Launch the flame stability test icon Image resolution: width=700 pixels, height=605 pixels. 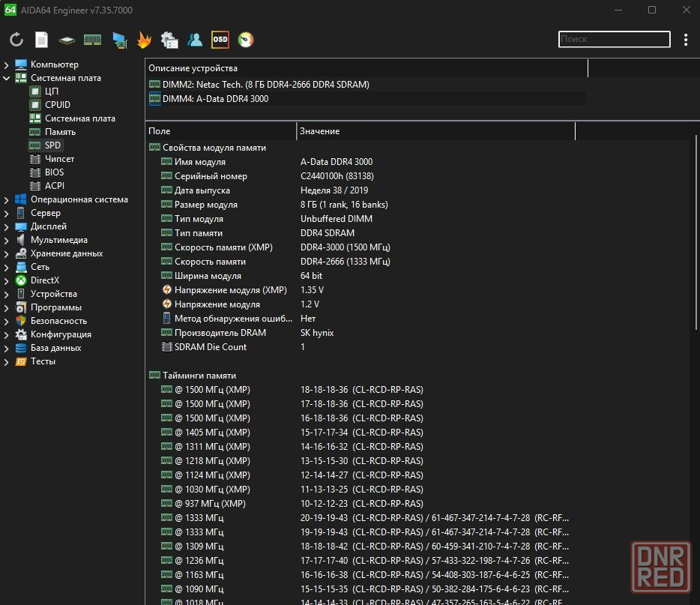point(144,40)
